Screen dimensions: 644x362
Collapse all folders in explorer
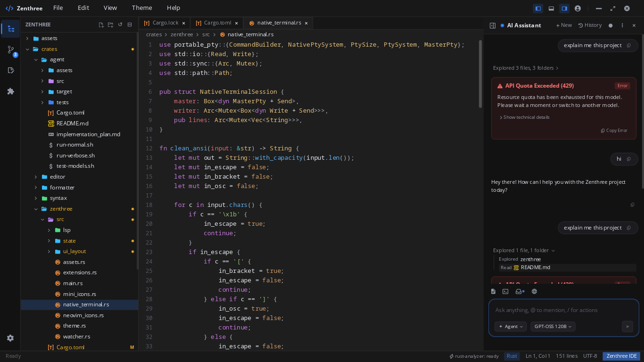(x=130, y=25)
